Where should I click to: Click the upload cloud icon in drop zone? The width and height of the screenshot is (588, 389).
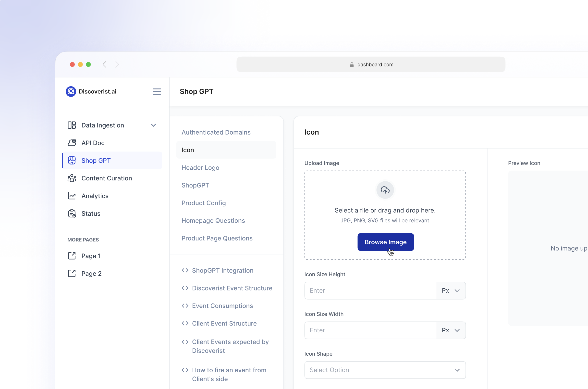[x=385, y=190]
